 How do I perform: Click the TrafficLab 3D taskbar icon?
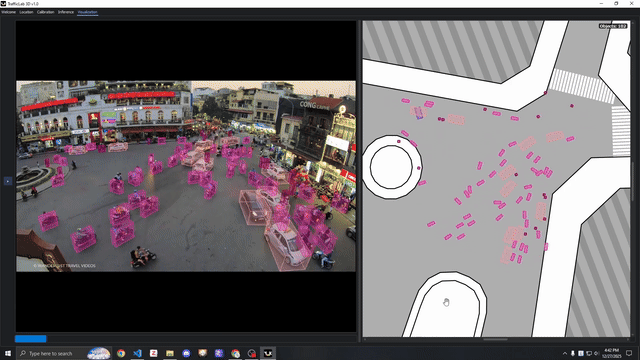point(268,353)
